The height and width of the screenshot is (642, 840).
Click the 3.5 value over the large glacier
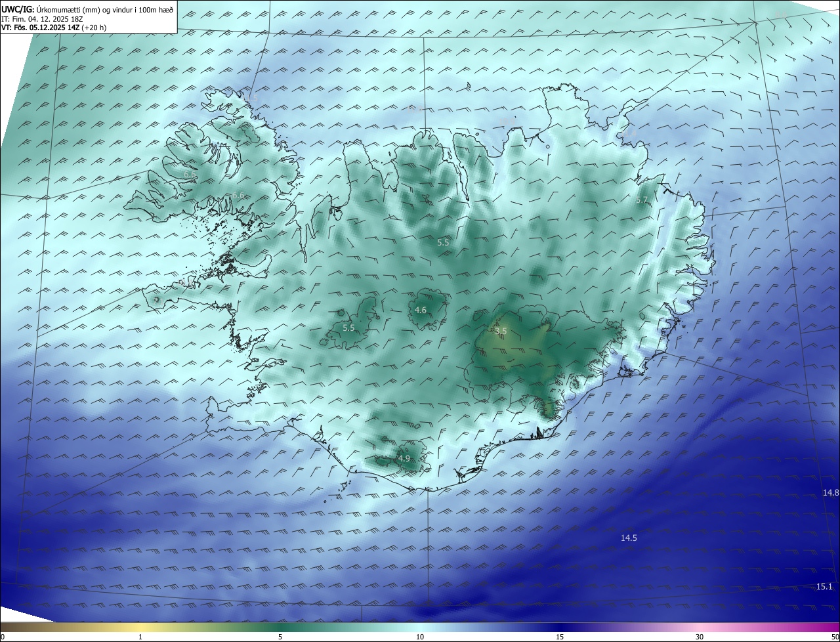pyautogui.click(x=501, y=332)
